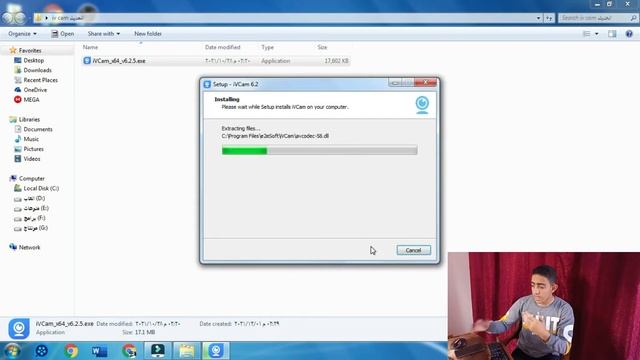640x360 pixels.
Task: Open address bar history dropdown
Action: point(538,18)
